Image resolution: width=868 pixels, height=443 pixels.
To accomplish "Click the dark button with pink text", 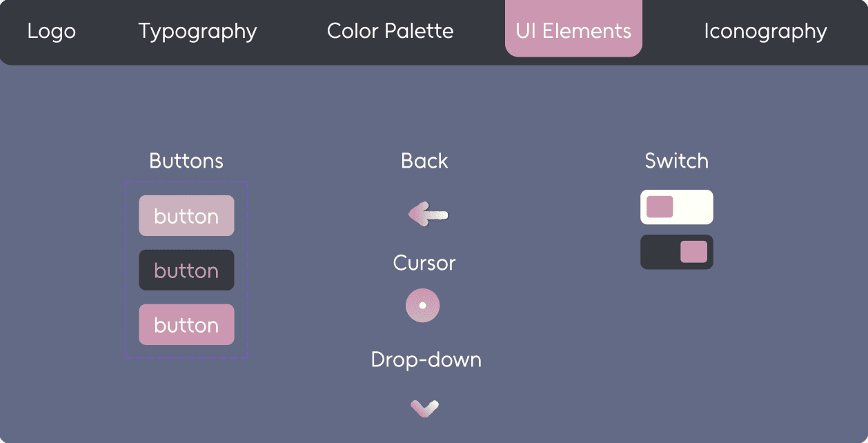I will click(x=186, y=270).
